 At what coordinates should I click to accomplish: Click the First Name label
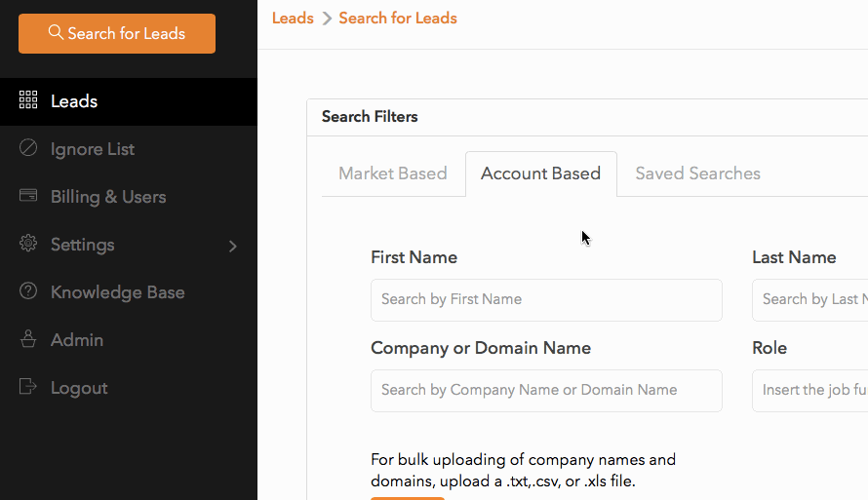click(x=414, y=257)
